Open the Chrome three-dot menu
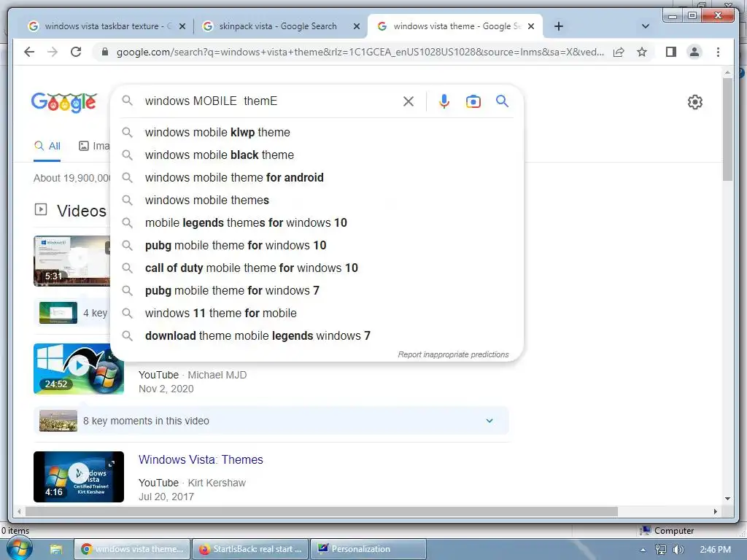The height and width of the screenshot is (560, 747). coord(718,52)
